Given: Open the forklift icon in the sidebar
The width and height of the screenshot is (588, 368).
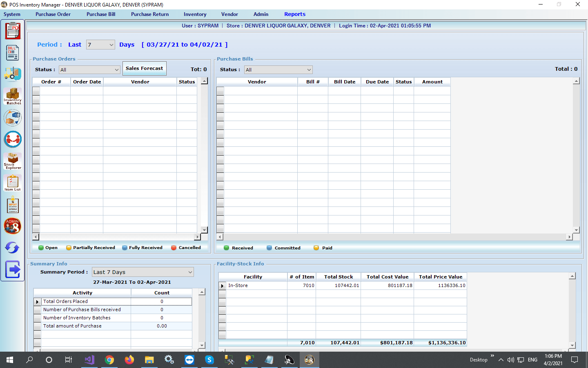Looking at the screenshot, I should click(x=13, y=74).
